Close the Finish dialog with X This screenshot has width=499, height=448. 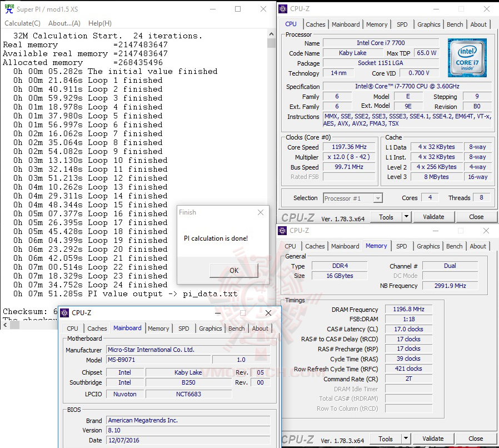click(x=261, y=212)
